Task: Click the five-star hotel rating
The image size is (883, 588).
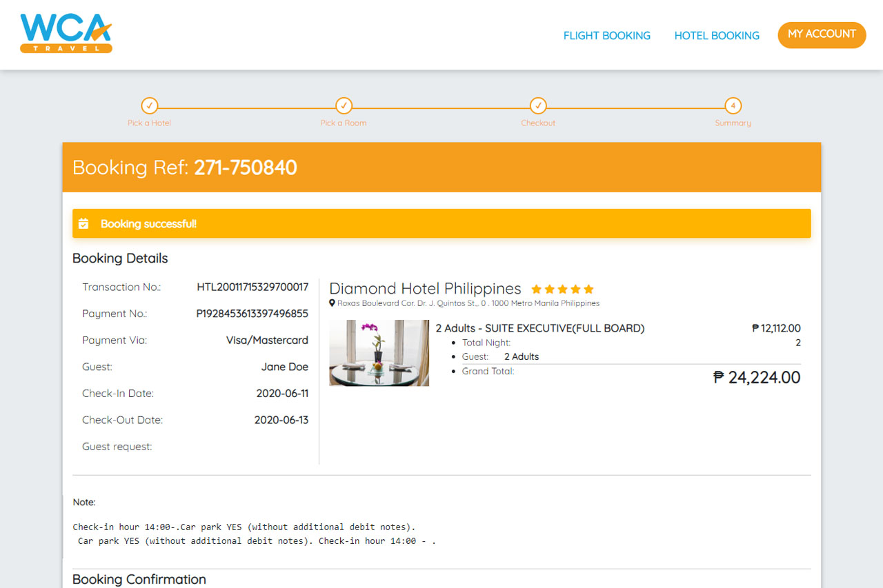Action: click(x=562, y=290)
